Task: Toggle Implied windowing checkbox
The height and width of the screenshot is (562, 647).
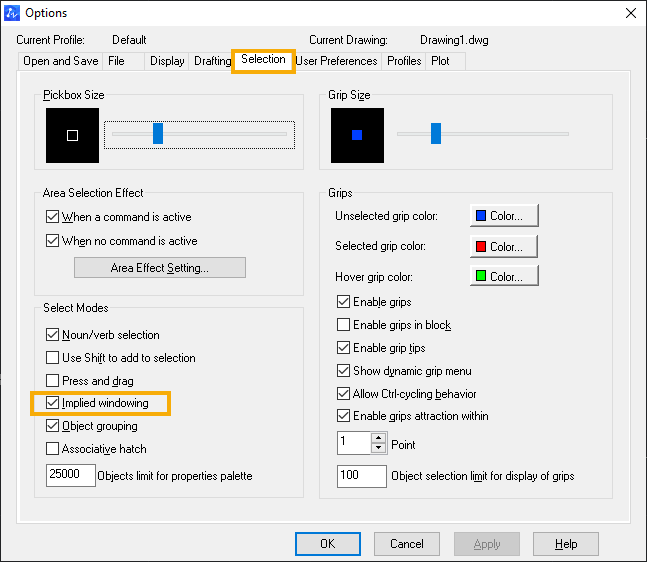Action: 52,403
